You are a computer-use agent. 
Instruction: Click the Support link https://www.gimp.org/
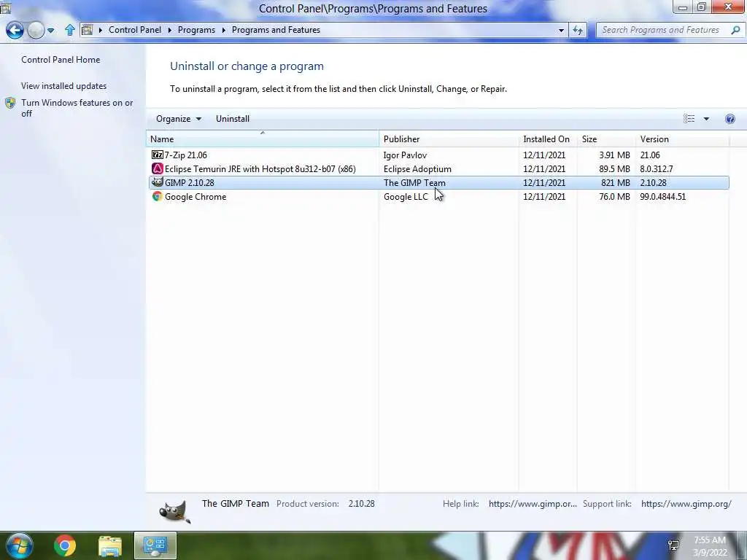coord(686,503)
